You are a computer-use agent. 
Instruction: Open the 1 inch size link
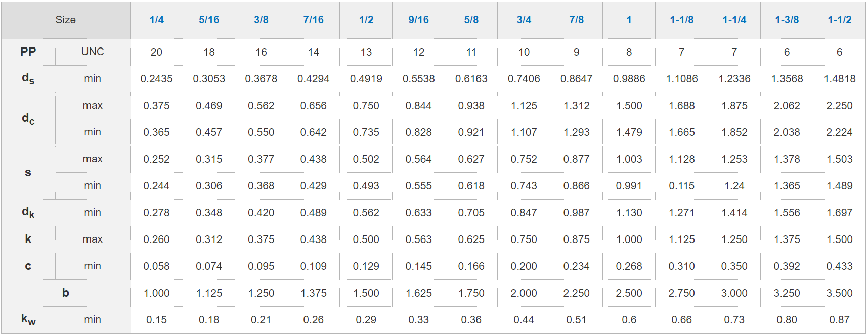pyautogui.click(x=629, y=20)
